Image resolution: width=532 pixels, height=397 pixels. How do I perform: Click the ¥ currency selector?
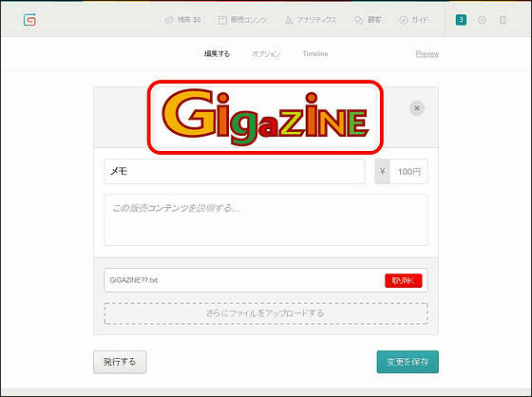[x=382, y=171]
